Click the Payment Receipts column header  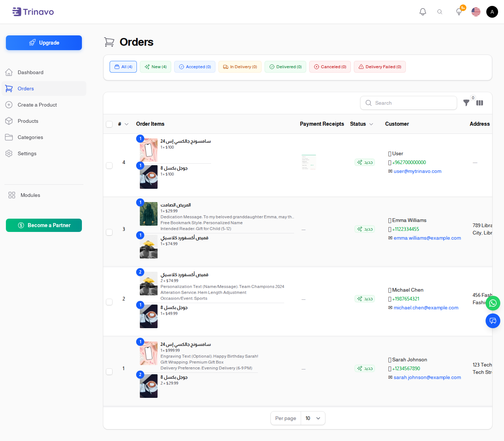[322, 124]
